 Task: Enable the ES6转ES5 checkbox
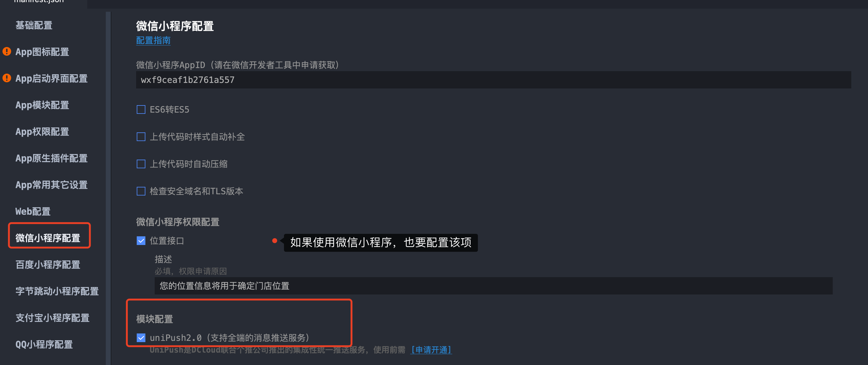point(141,109)
